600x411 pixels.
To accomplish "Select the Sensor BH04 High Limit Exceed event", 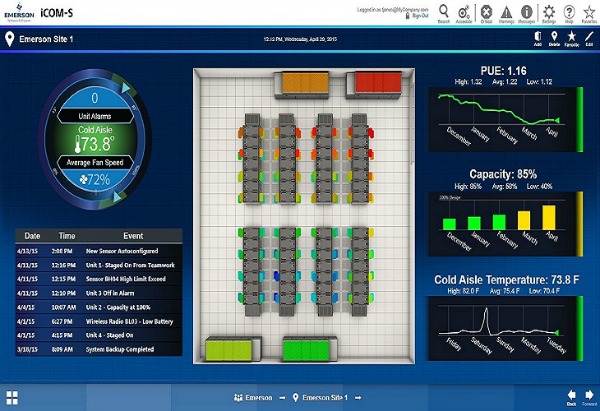I will click(x=99, y=279).
